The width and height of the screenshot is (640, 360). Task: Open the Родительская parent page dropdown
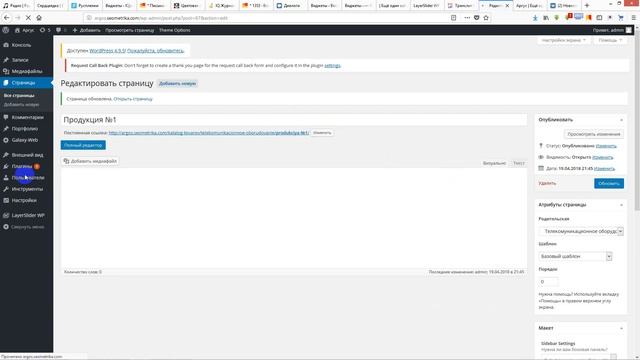pos(581,231)
